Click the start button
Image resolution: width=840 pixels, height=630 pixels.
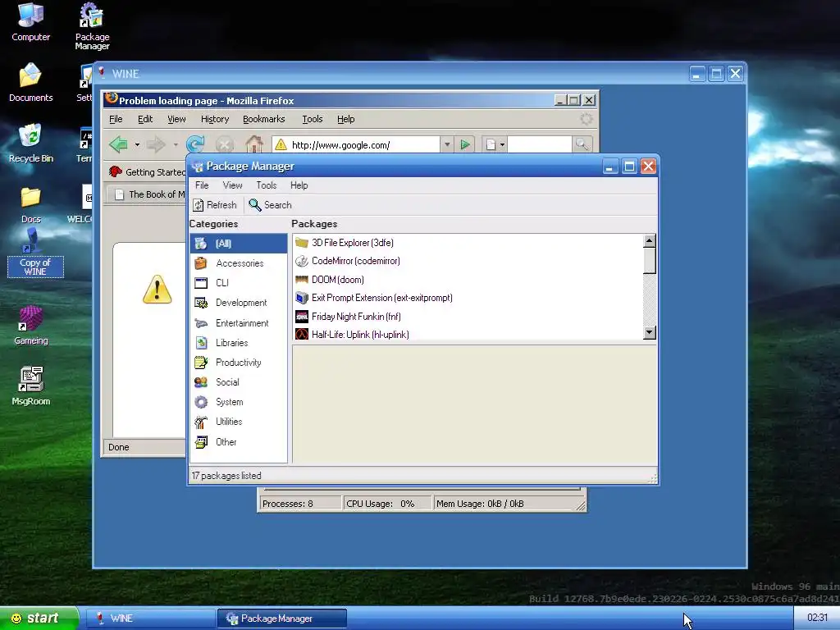(x=39, y=619)
